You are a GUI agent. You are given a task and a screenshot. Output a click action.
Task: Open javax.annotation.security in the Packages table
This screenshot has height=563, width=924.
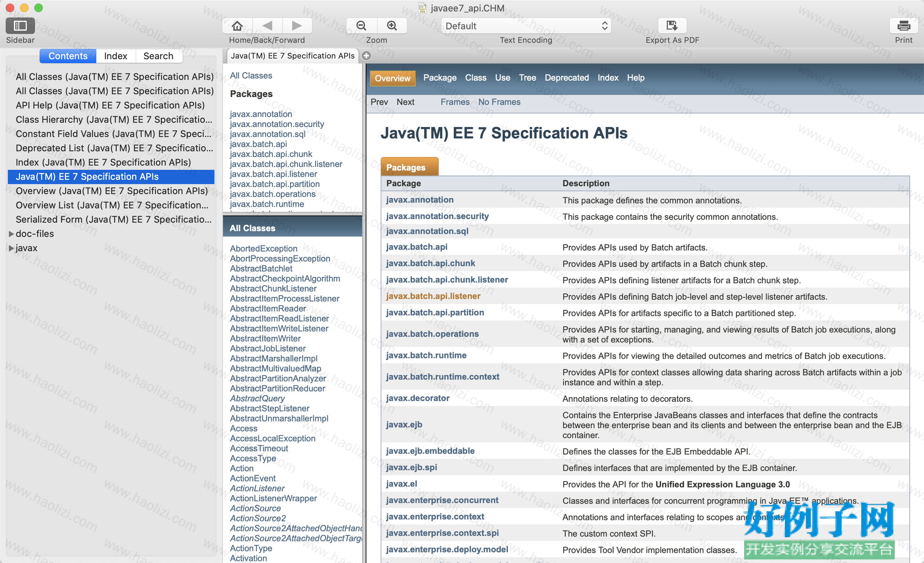click(x=437, y=216)
